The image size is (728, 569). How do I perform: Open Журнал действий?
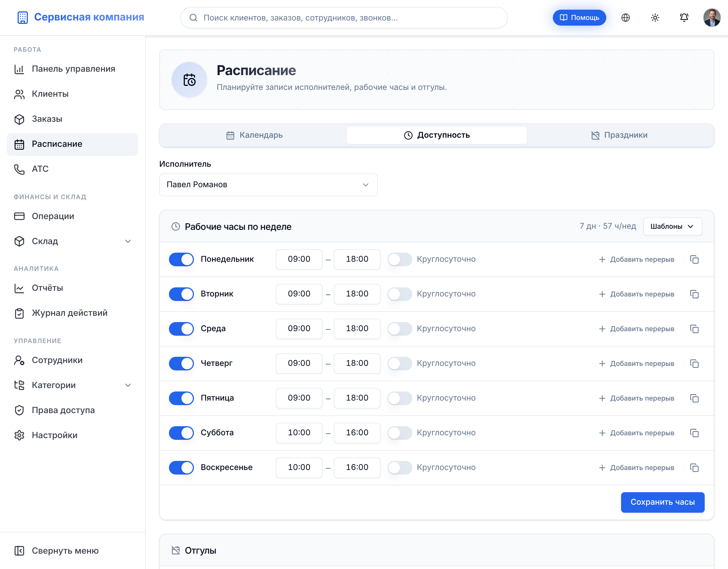72,313
